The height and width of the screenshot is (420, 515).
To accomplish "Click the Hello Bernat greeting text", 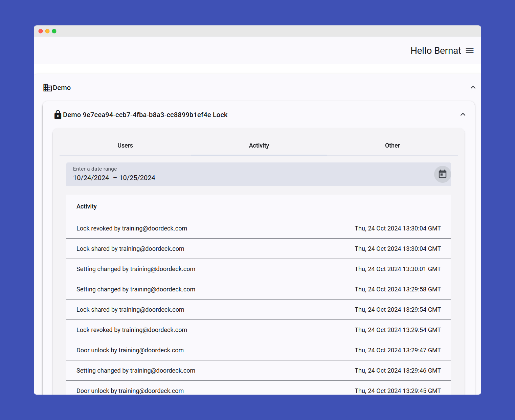I will click(435, 50).
